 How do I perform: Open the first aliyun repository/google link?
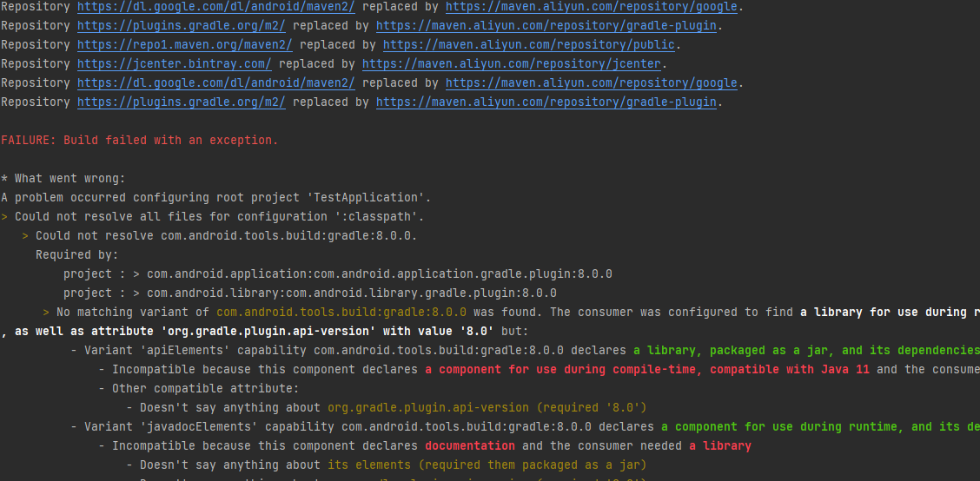click(x=592, y=6)
